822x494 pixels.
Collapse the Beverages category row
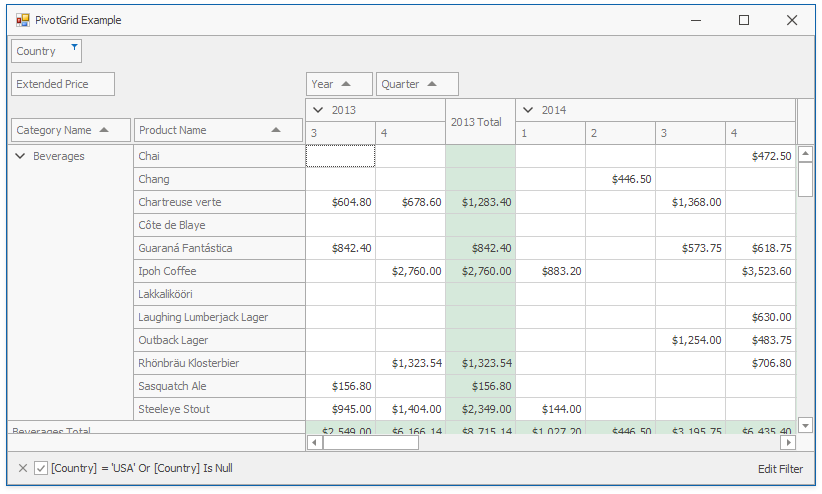click(20, 156)
